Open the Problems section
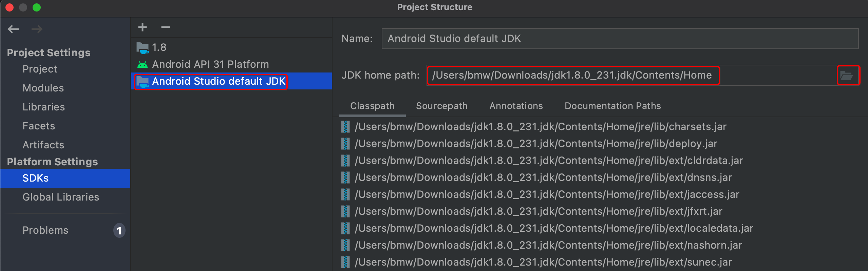This screenshot has height=271, width=868. tap(45, 230)
